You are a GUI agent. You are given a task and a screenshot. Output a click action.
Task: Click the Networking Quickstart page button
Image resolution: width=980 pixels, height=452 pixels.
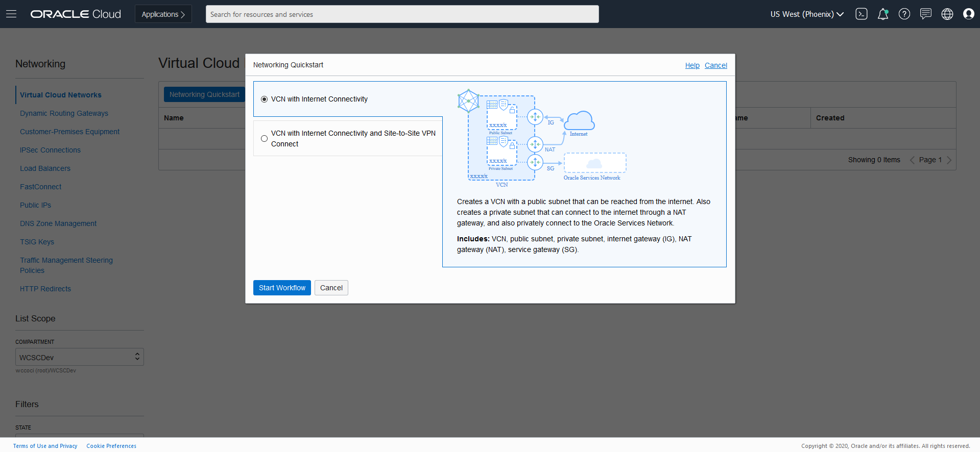coord(204,94)
